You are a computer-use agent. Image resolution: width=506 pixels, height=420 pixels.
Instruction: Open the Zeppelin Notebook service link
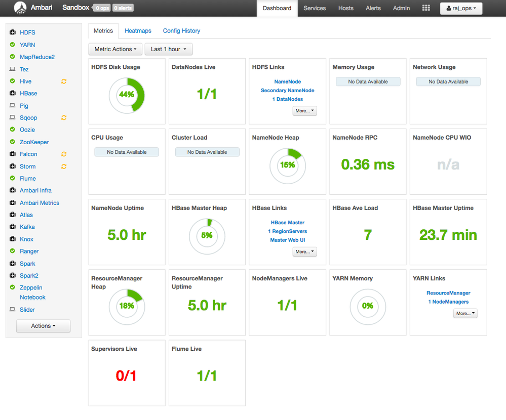click(32, 292)
